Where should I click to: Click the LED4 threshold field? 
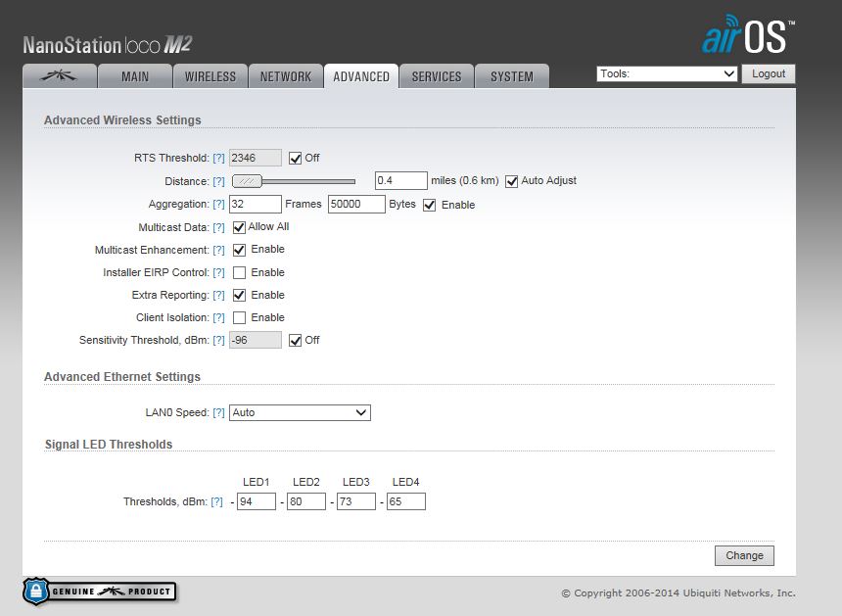coord(406,501)
